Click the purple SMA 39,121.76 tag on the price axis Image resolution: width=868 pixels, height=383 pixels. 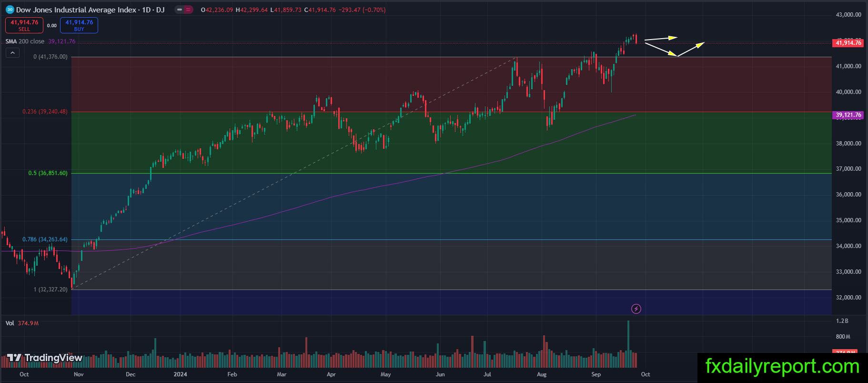tap(848, 115)
